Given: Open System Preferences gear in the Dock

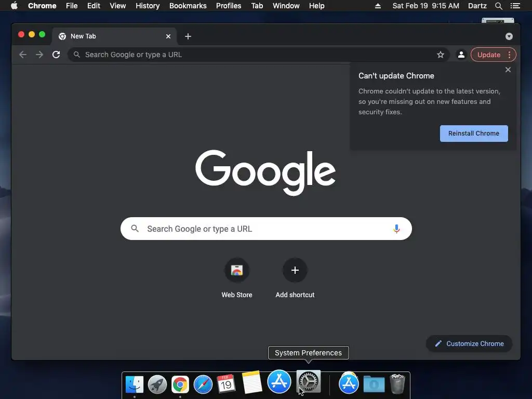Looking at the screenshot, I should pyautogui.click(x=309, y=382).
